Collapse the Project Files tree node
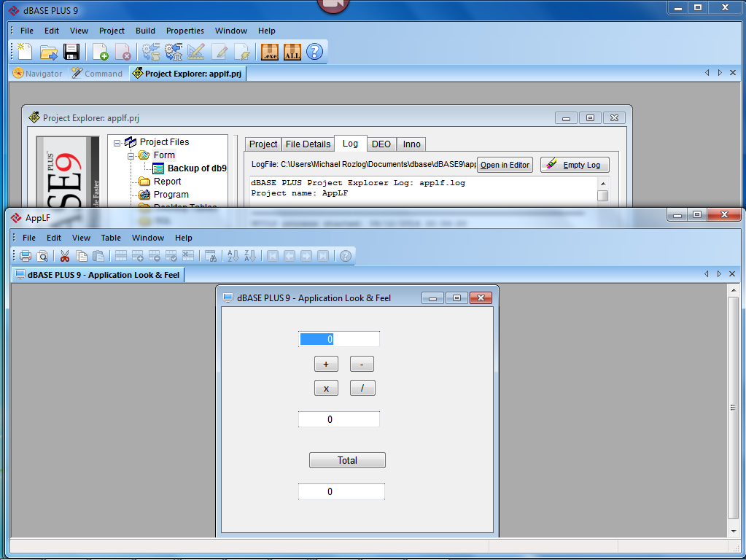The image size is (746, 560). 117,143
